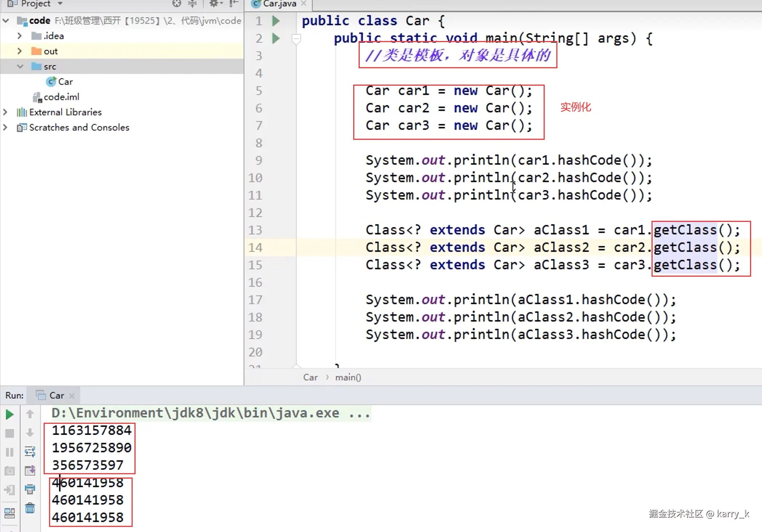
Task: Click the green Rerun button in Run panel
Action: coord(9,414)
